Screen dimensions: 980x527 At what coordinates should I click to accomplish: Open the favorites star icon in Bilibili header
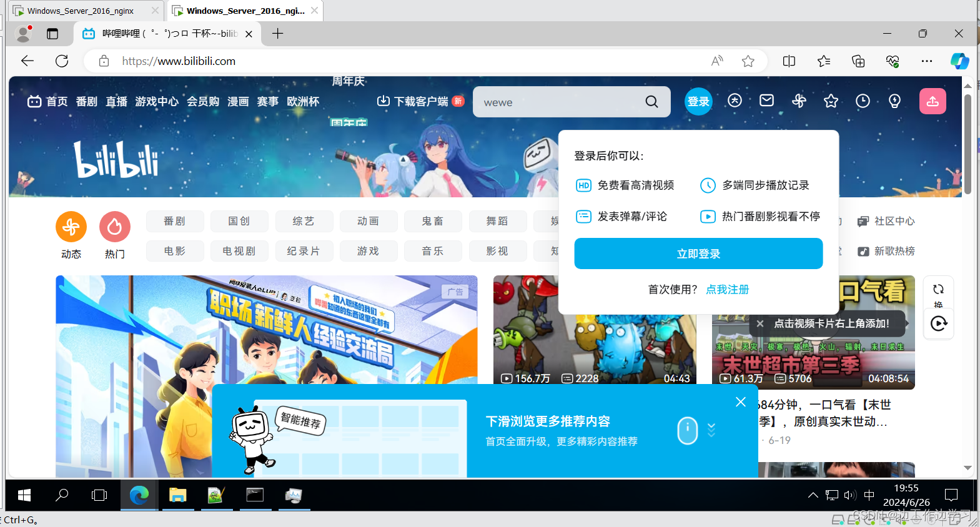pos(831,101)
